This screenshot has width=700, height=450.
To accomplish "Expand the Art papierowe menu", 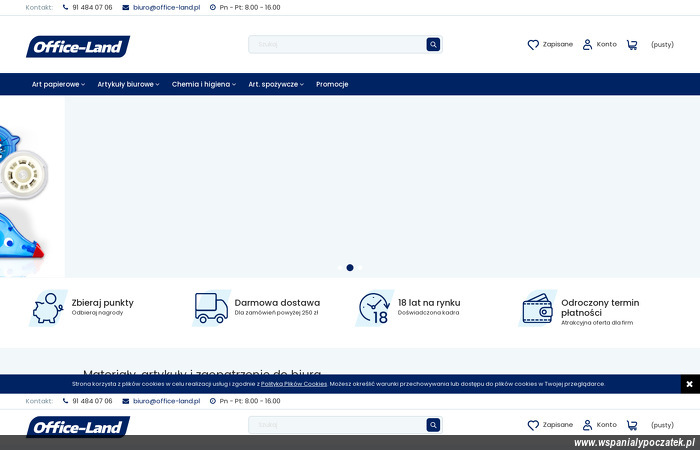I will (58, 84).
